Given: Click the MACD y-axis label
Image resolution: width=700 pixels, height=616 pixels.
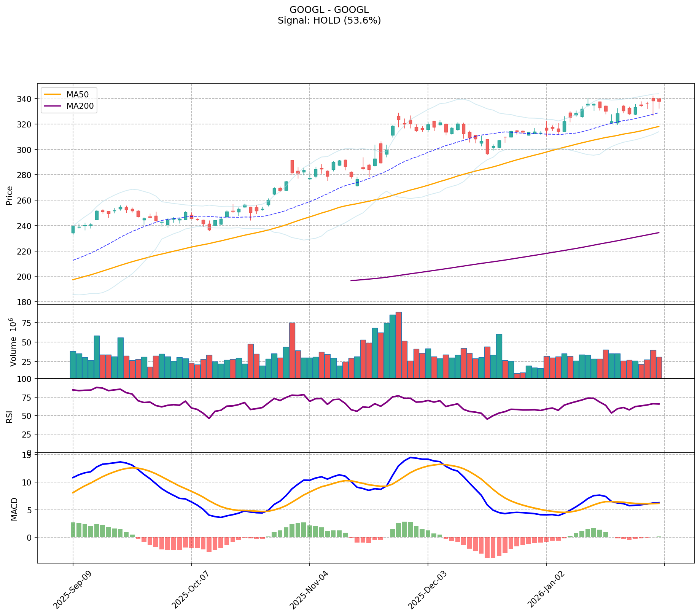Looking at the screenshot, I should (14, 509).
